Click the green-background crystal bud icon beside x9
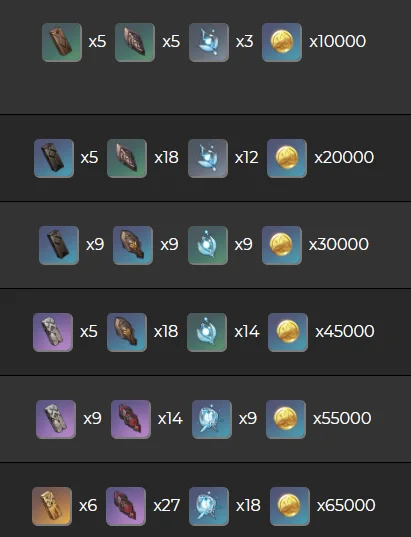Image resolution: width=411 pixels, height=537 pixels. point(208,245)
